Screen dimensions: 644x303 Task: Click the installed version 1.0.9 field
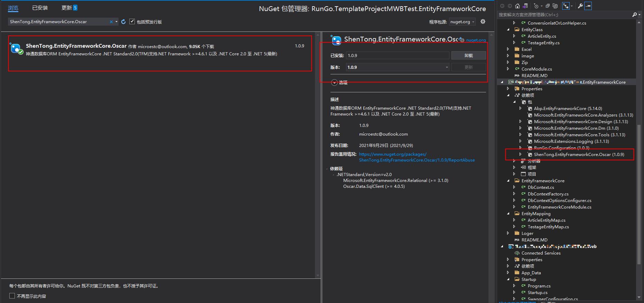pos(398,55)
